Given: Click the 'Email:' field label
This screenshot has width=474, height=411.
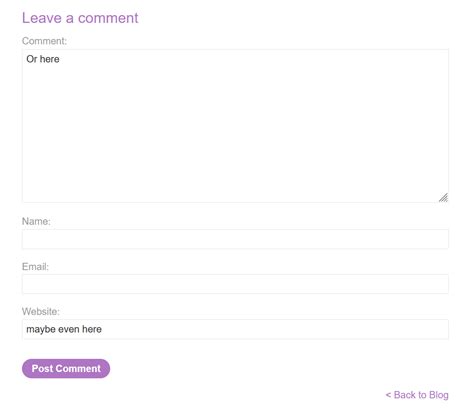Looking at the screenshot, I should click(x=35, y=267).
